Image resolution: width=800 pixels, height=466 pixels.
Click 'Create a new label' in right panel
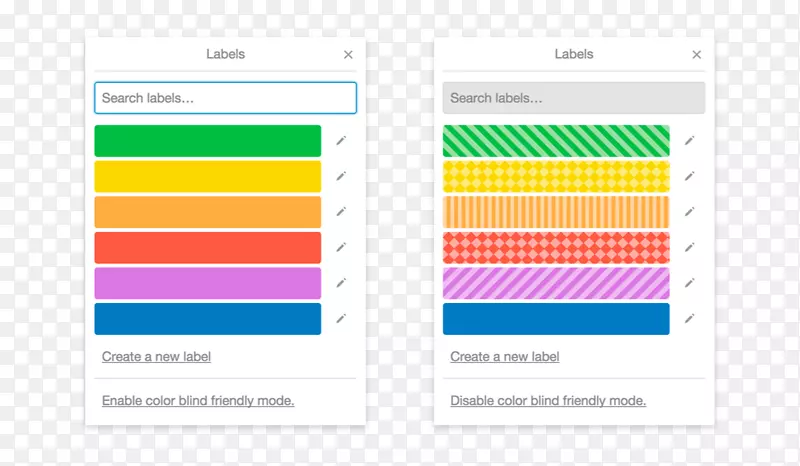coord(504,357)
